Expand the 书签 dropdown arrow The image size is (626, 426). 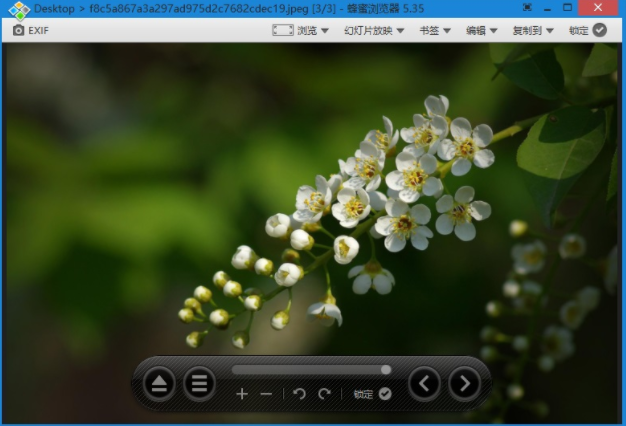click(x=447, y=31)
